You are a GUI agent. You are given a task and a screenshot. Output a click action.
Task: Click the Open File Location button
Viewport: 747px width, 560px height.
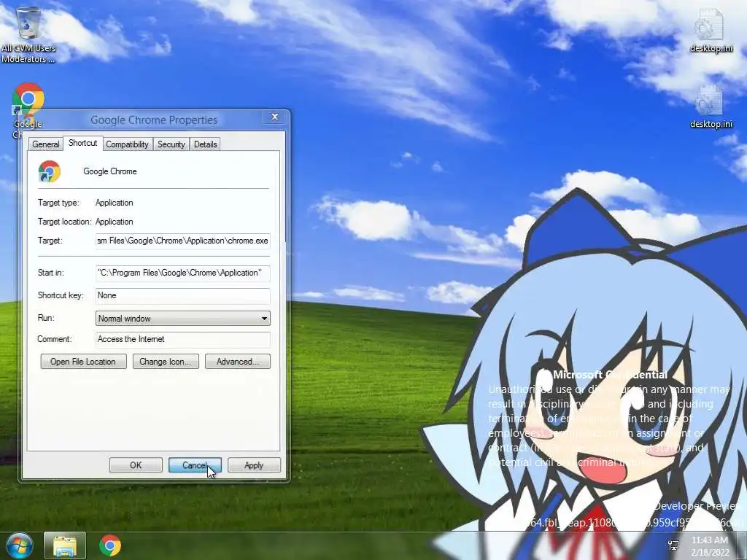point(83,362)
